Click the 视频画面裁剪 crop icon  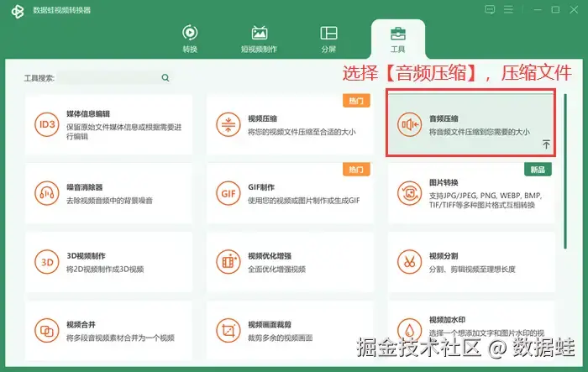[x=228, y=331]
